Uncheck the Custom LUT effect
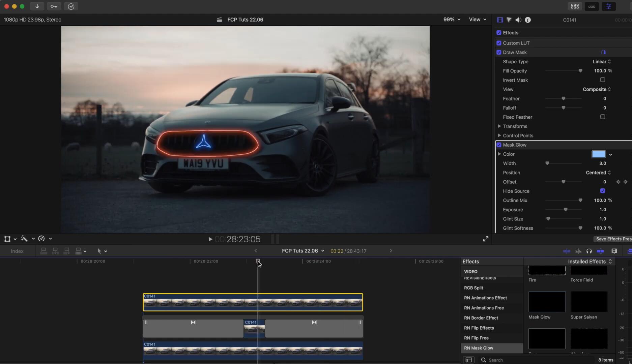 tap(499, 43)
